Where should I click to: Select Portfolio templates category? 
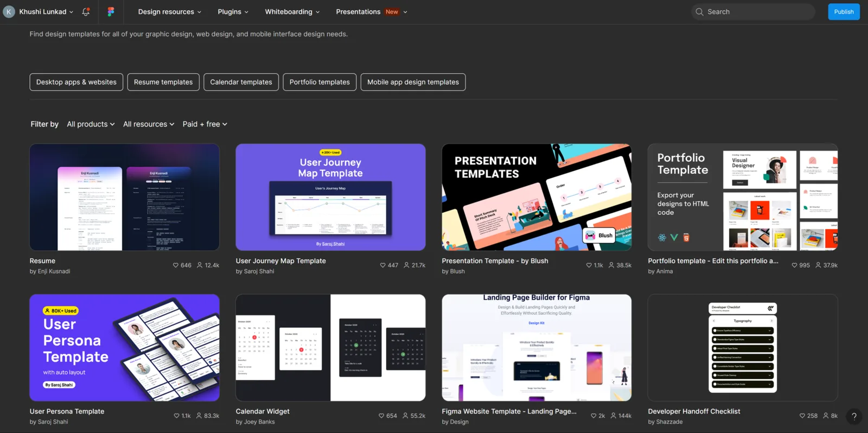[320, 82]
